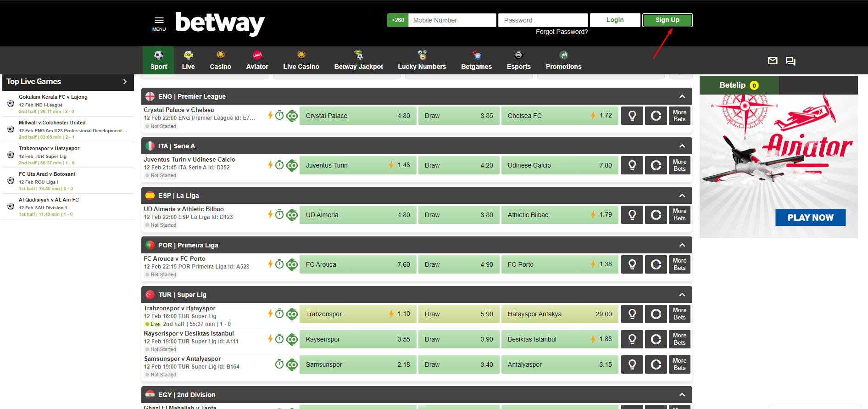Collapse the ENG Premier League section
Image resolution: width=868 pixels, height=409 pixels.
682,96
